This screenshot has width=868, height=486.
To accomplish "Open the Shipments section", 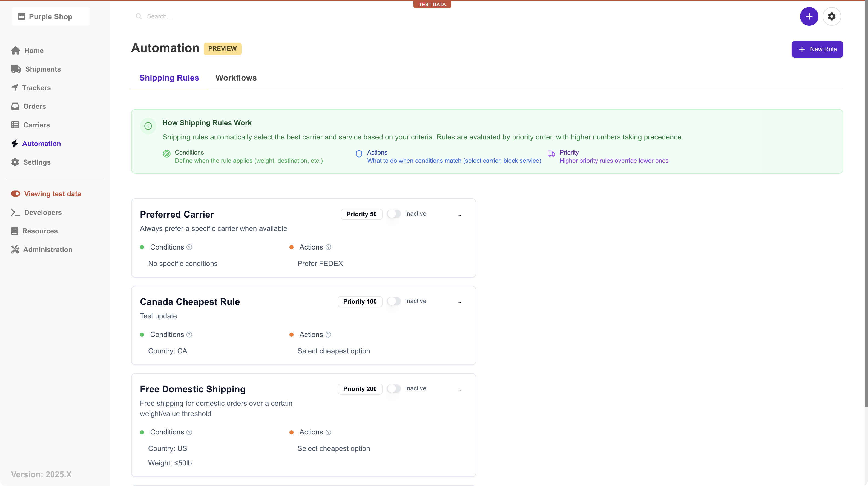I will [43, 69].
